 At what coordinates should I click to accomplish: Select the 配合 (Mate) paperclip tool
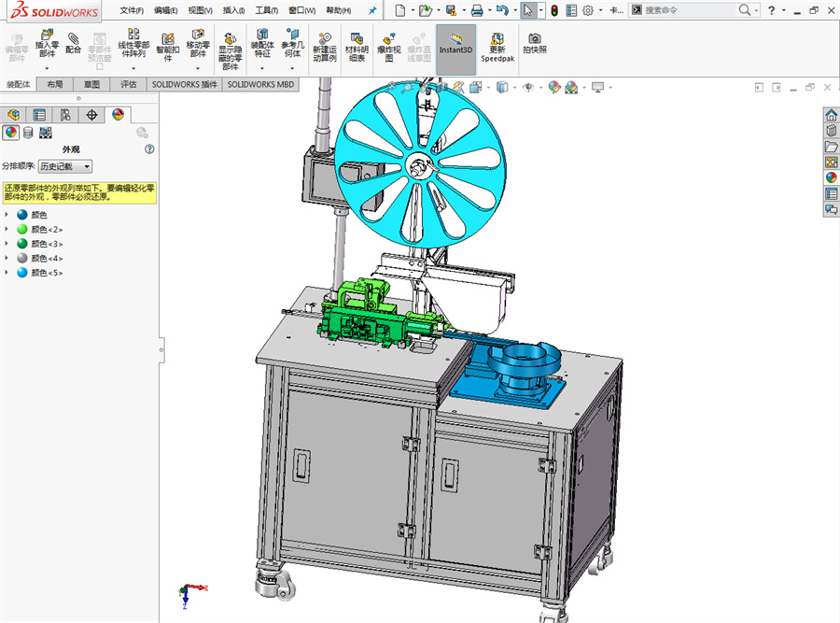(x=74, y=37)
